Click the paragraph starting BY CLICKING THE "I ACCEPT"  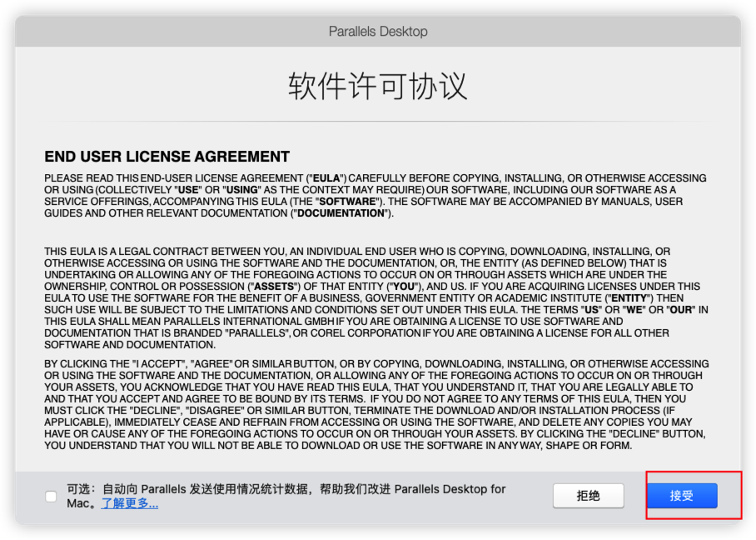coord(376,404)
